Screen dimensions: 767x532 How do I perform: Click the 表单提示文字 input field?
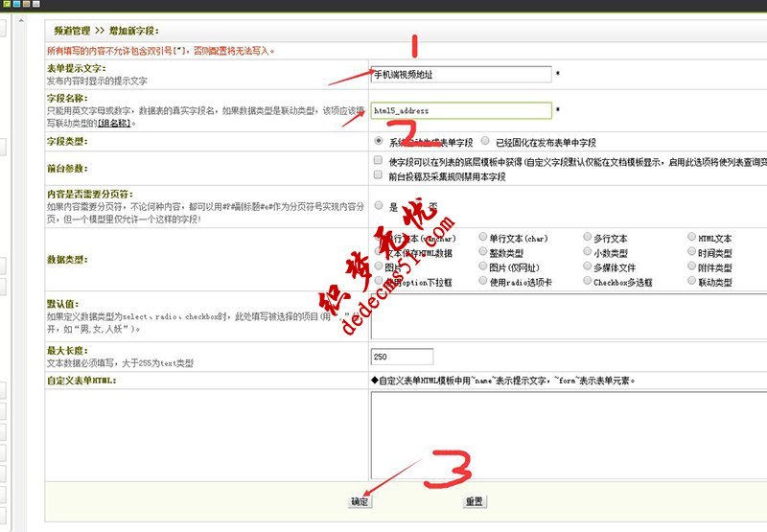(x=461, y=75)
